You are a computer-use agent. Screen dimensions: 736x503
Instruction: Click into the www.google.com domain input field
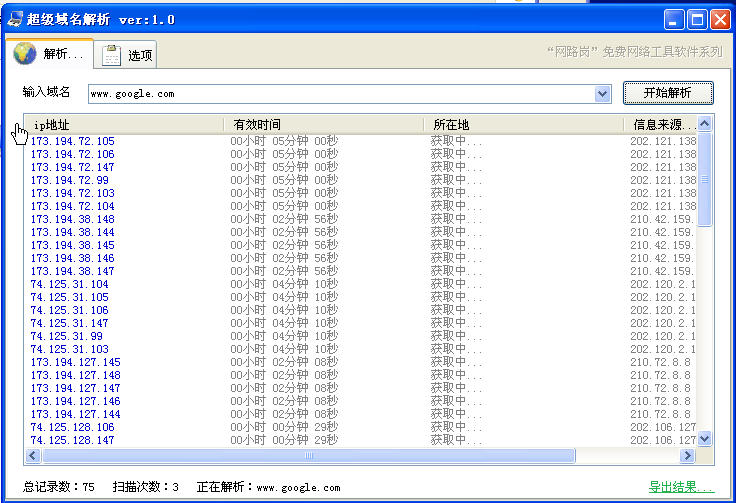click(x=341, y=94)
